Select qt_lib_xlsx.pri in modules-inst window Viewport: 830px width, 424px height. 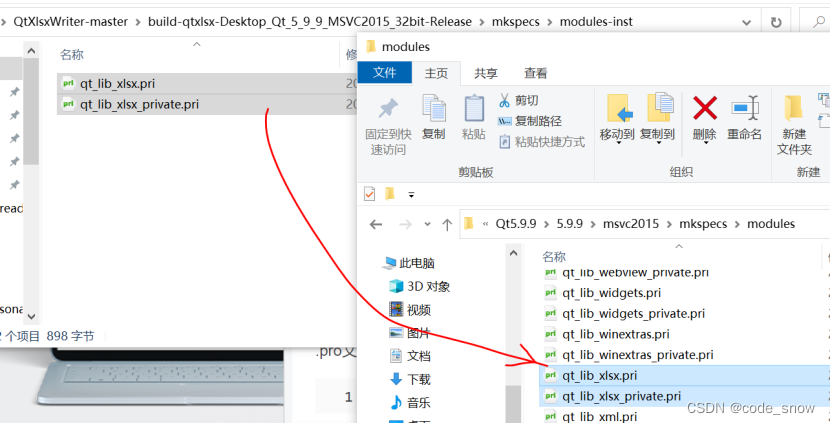pos(206,83)
